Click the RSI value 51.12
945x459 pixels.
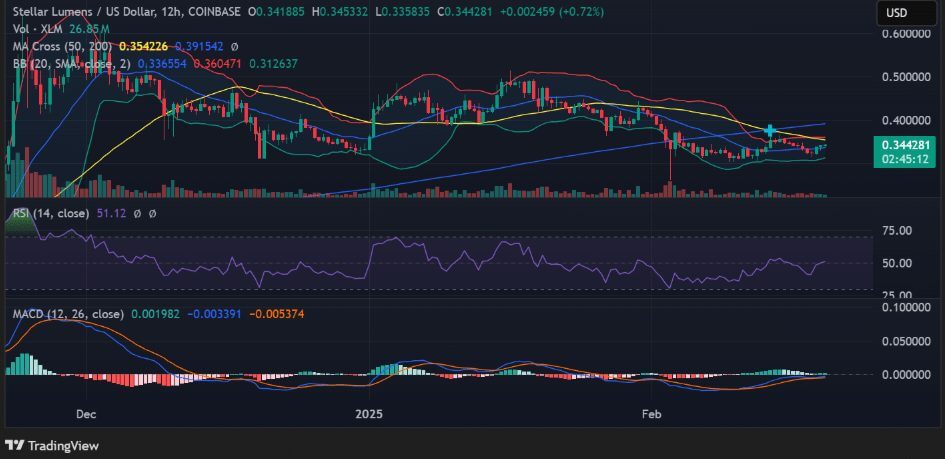[x=111, y=213]
